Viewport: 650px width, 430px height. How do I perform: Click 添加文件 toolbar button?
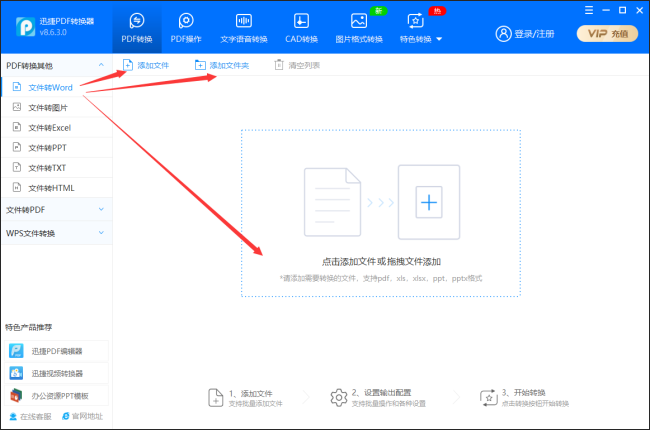coord(146,65)
